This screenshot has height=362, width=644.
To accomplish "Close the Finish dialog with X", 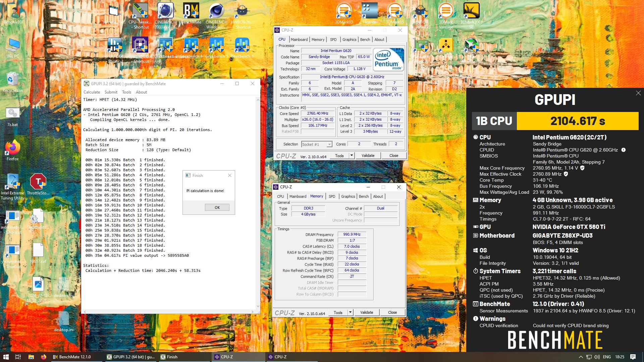I will tap(229, 175).
